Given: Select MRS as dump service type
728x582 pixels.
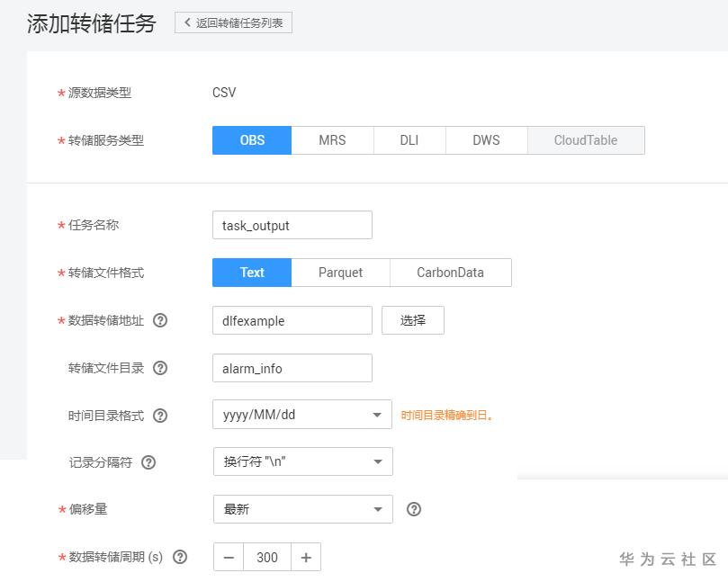Looking at the screenshot, I should tap(332, 140).
